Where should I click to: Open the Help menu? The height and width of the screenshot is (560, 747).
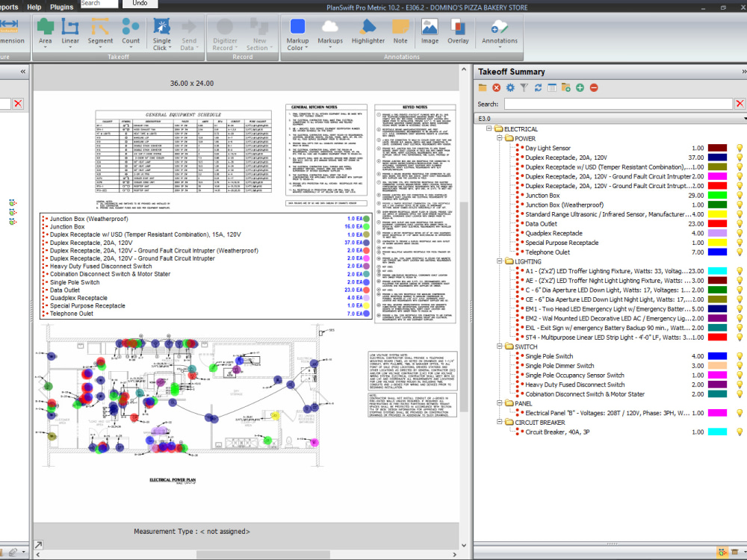coord(34,7)
